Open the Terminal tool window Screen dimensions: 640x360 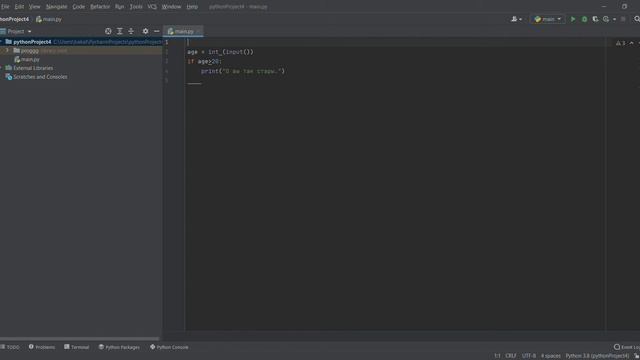76,347
